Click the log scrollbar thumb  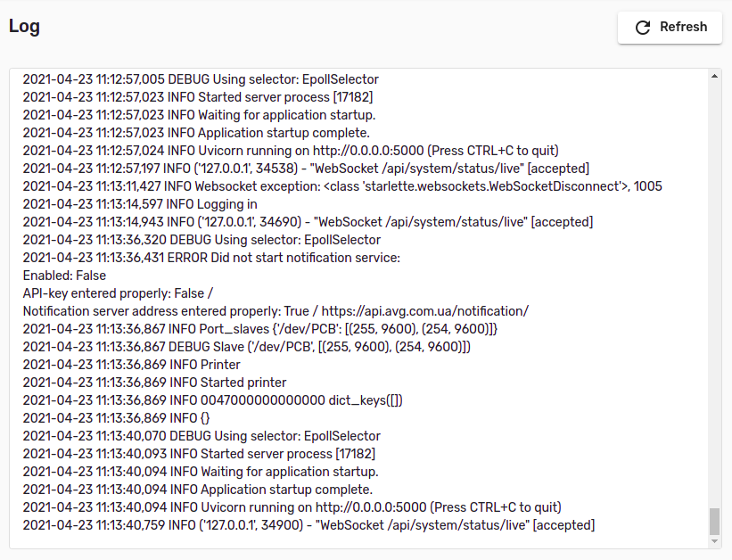point(714,522)
